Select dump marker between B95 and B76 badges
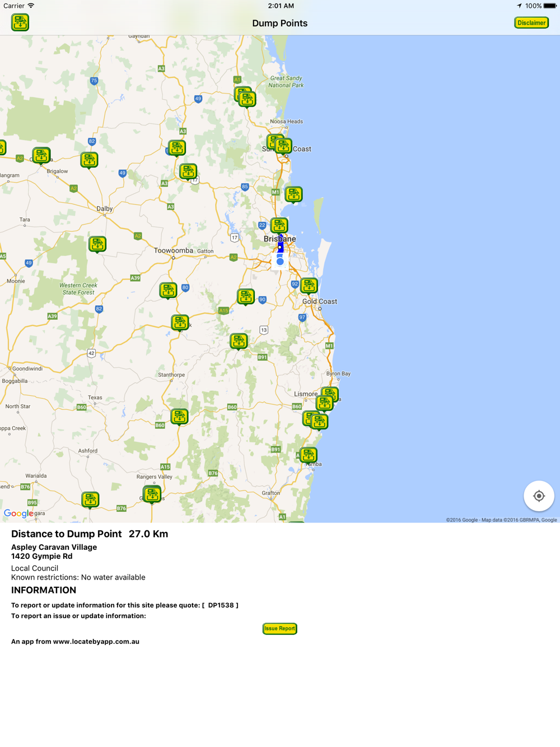Viewport: 560px width, 747px height. pyautogui.click(x=90, y=499)
